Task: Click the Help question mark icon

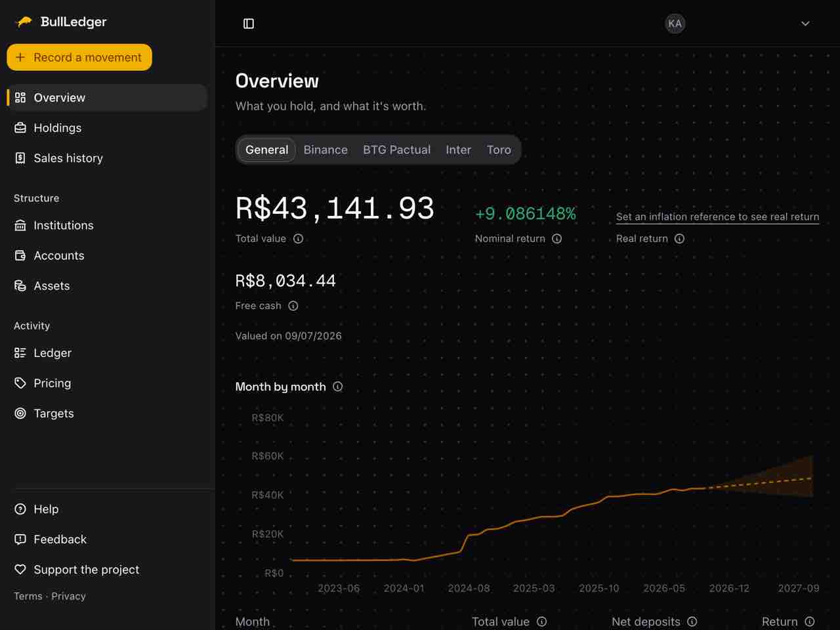Action: [x=20, y=509]
